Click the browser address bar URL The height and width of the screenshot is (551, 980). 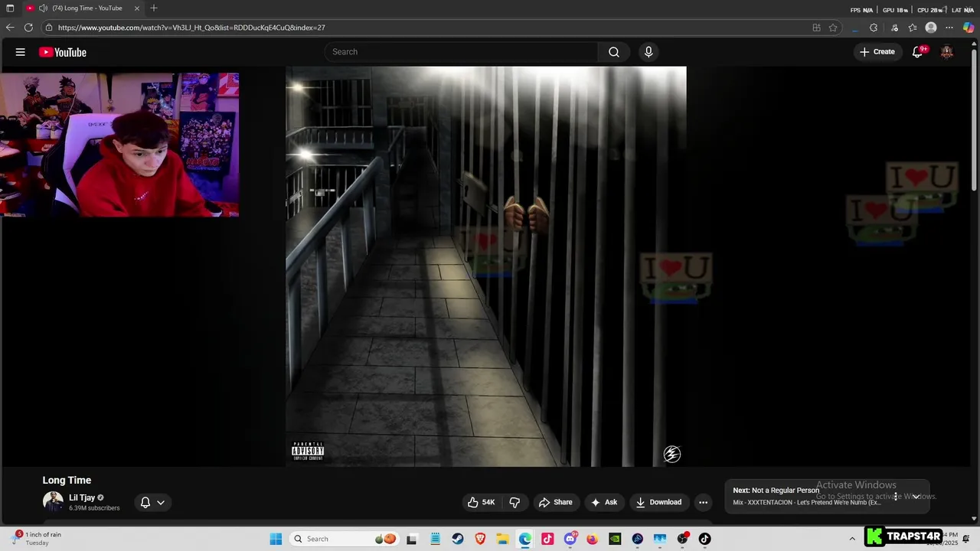pyautogui.click(x=191, y=28)
